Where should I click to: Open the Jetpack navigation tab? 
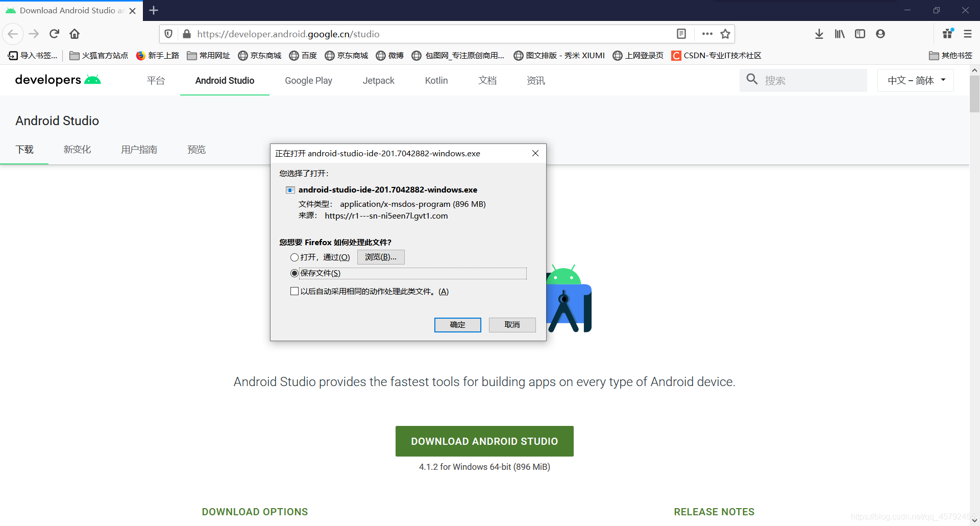[x=378, y=81]
